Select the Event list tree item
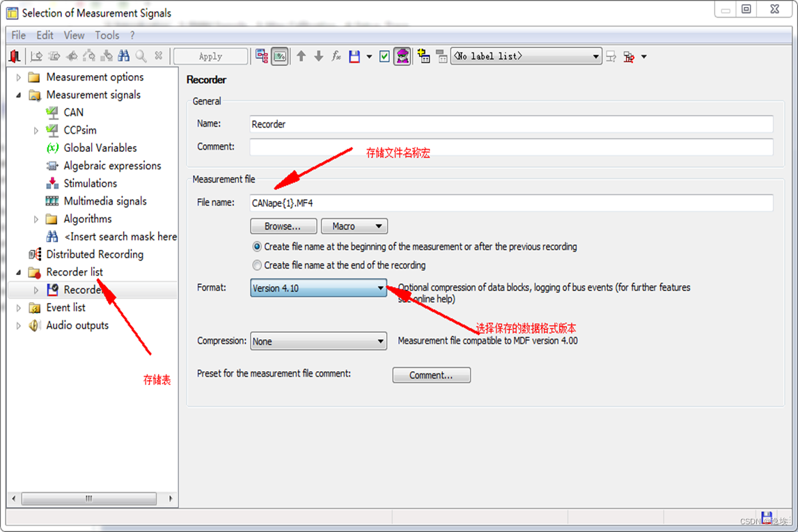 (x=65, y=308)
